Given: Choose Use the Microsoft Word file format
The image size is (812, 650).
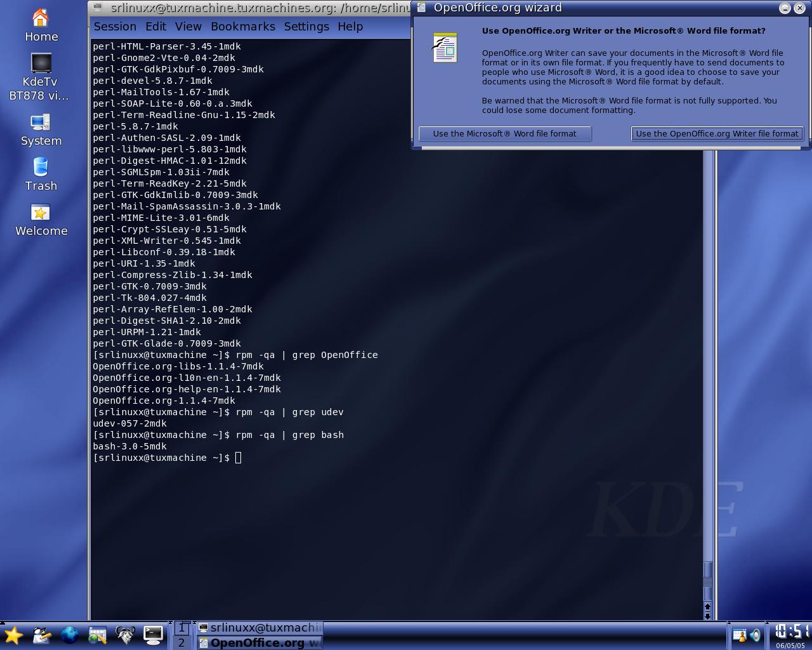Looking at the screenshot, I should [505, 134].
